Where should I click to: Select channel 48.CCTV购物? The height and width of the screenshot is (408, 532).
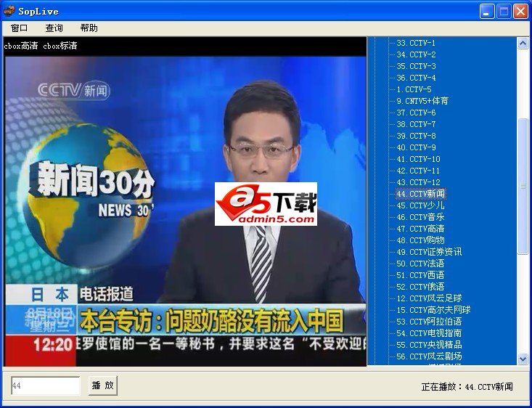(x=420, y=240)
